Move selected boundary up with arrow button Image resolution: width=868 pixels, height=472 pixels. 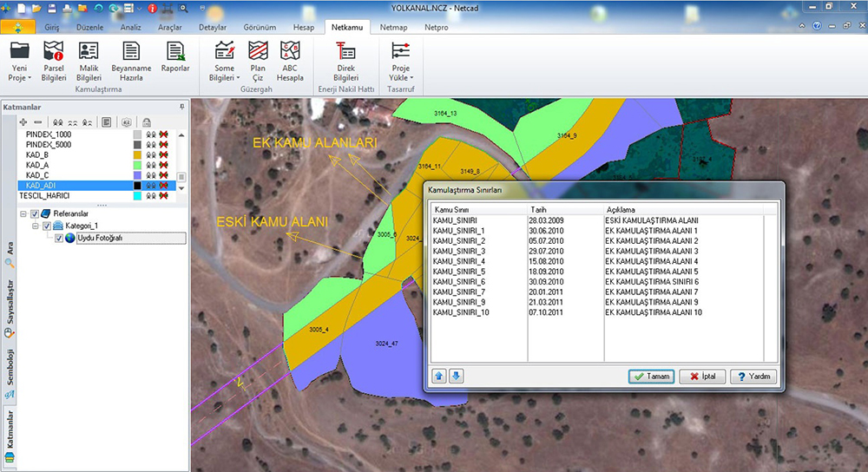point(439,377)
